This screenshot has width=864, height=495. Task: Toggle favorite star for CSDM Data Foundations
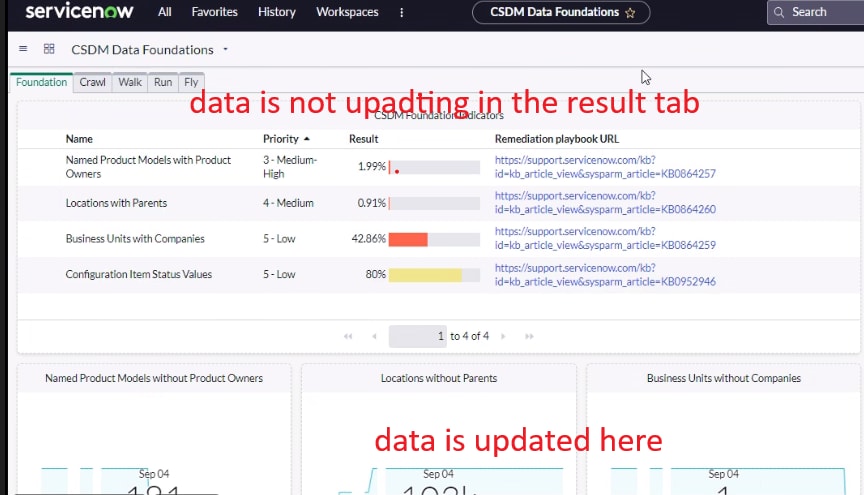click(630, 13)
